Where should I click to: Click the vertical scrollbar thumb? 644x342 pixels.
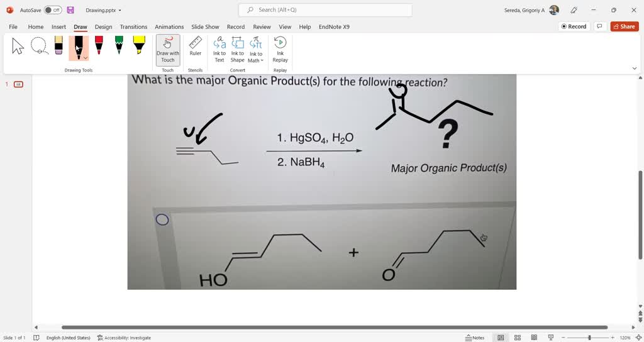tap(640, 215)
